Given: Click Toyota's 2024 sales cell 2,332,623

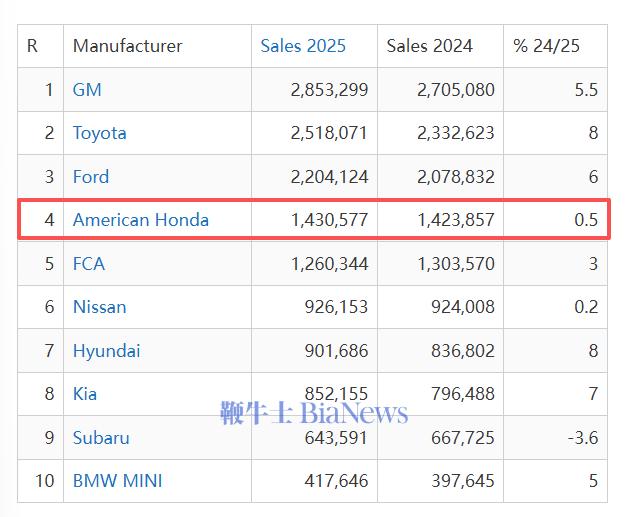Looking at the screenshot, I should pos(456,133).
